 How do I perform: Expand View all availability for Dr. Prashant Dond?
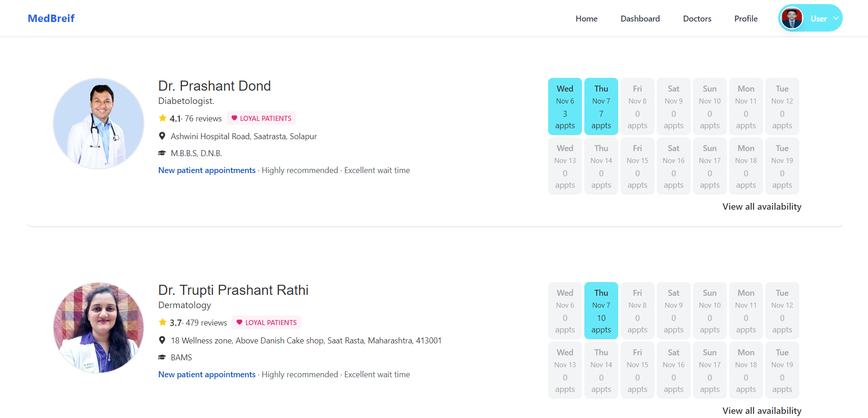coord(762,206)
